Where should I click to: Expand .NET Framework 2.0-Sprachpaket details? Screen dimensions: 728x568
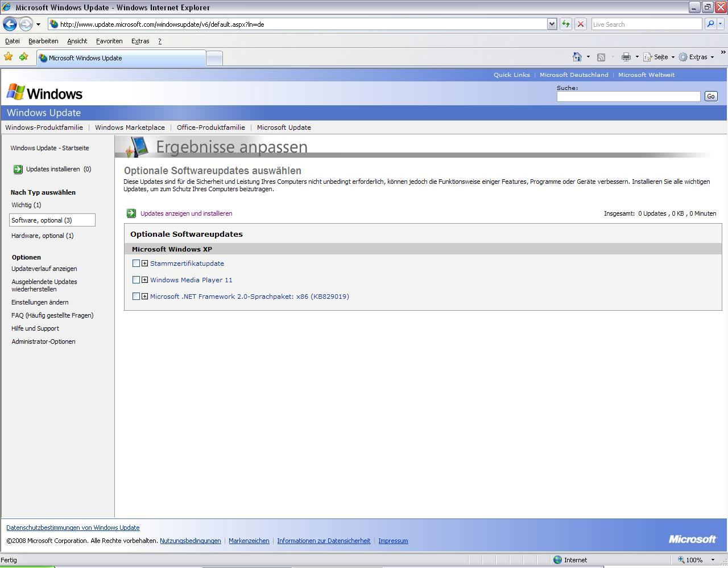pyautogui.click(x=144, y=297)
